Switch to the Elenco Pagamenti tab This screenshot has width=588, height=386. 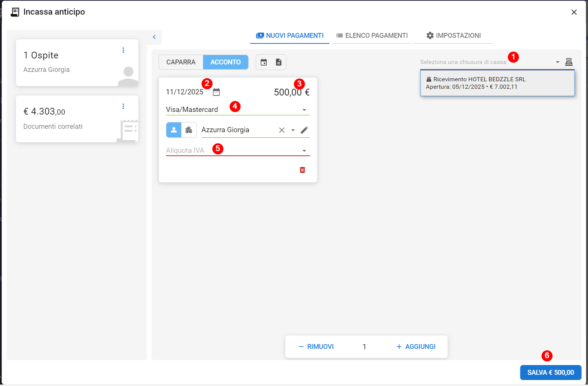[x=372, y=36]
